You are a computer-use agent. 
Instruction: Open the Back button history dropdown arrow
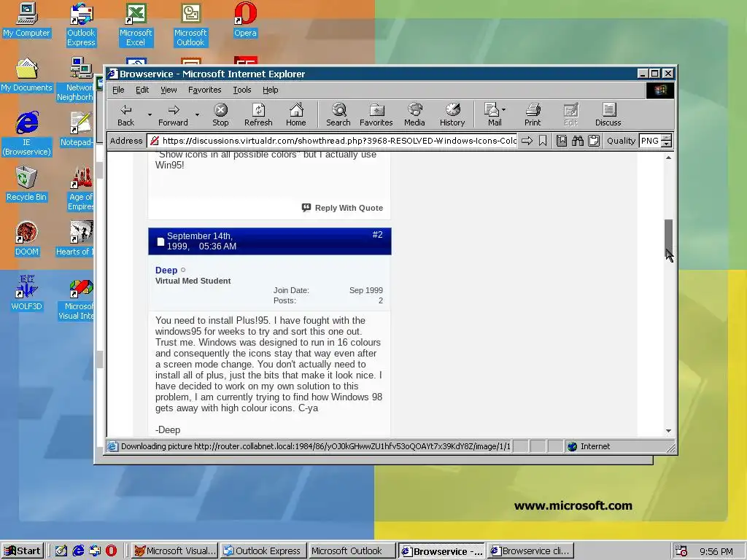click(x=150, y=114)
